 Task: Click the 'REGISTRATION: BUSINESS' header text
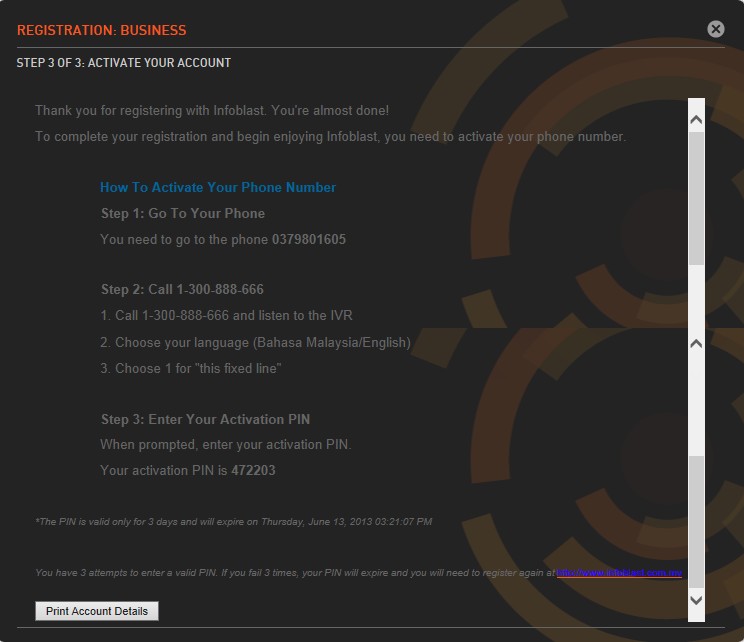(102, 30)
